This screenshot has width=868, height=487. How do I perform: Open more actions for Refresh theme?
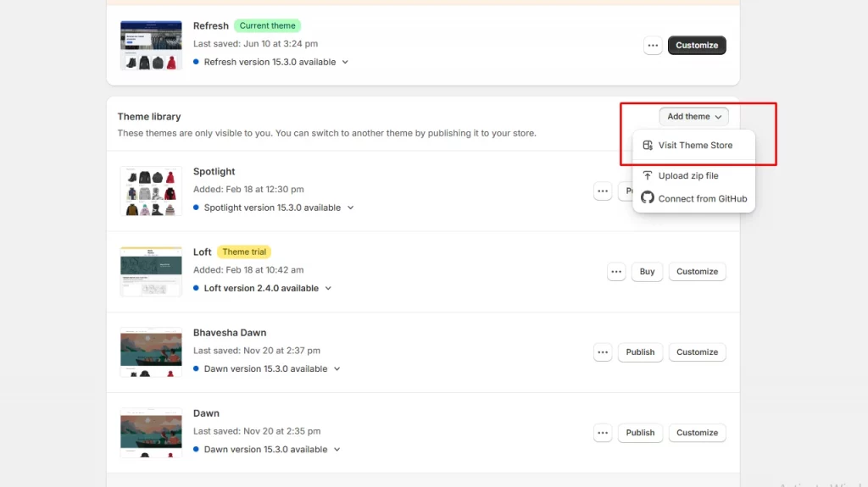653,46
